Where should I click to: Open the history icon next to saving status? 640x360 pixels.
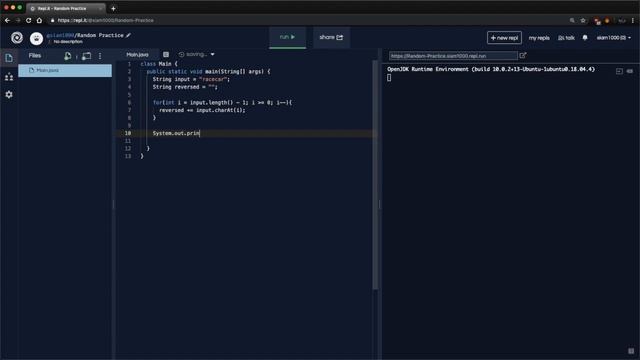click(181, 54)
